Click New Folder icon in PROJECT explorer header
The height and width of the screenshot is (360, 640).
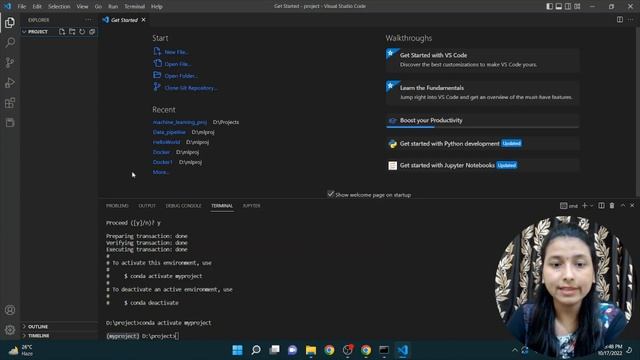(72, 31)
